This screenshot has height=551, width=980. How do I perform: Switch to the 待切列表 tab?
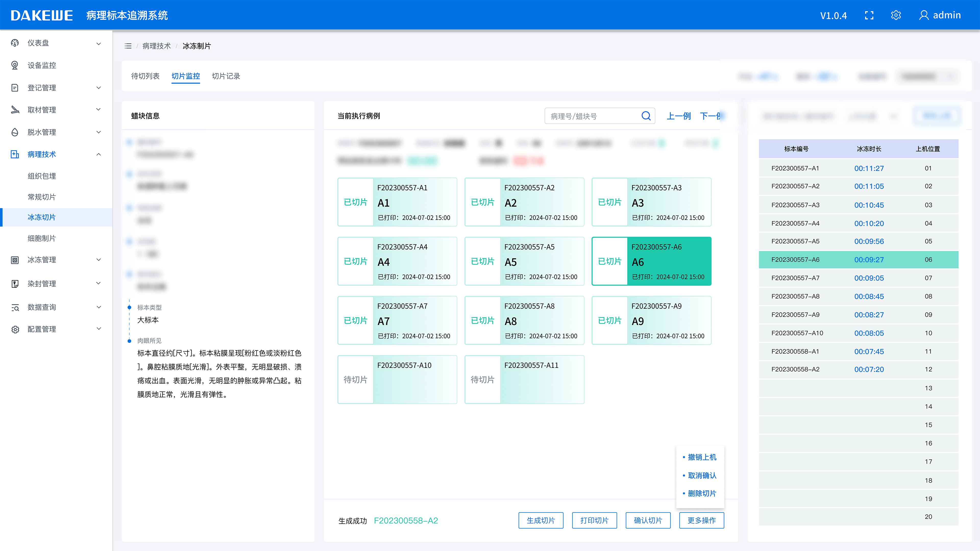point(145,76)
